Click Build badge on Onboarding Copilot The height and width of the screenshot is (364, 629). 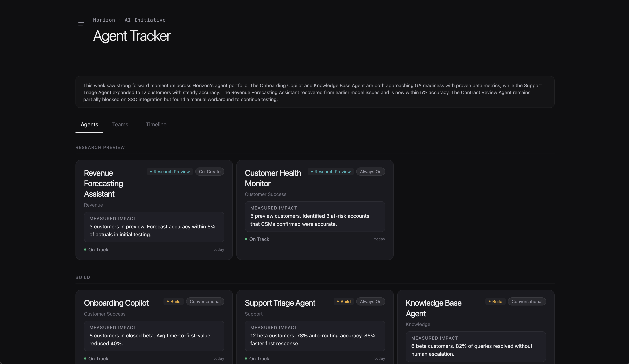(x=174, y=301)
